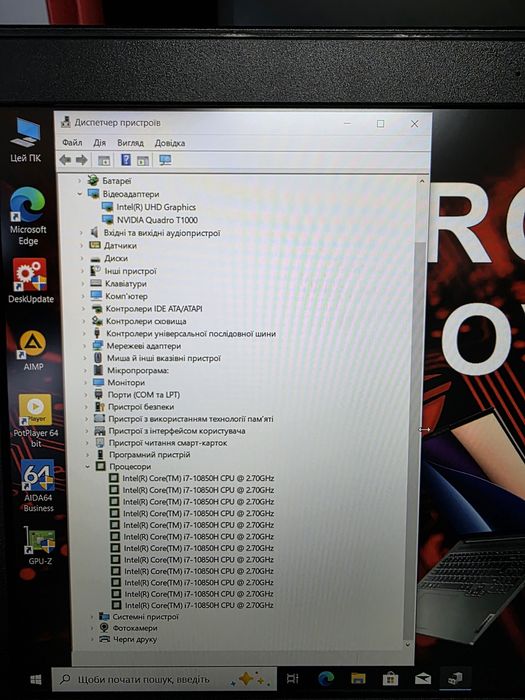Select Intel(R) UHD Graphics device
The width and height of the screenshot is (525, 700).
pos(156,207)
